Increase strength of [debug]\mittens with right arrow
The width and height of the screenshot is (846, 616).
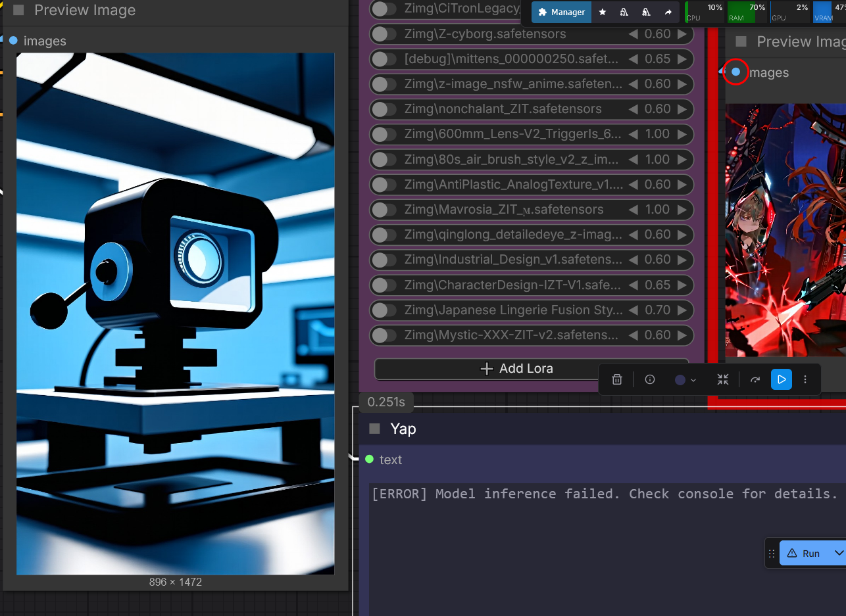coord(682,59)
